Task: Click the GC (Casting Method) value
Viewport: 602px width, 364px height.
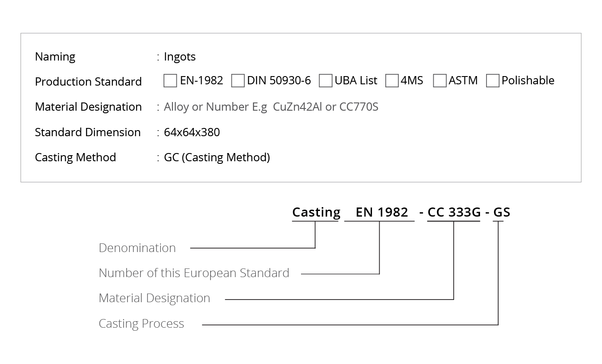Action: 217,157
